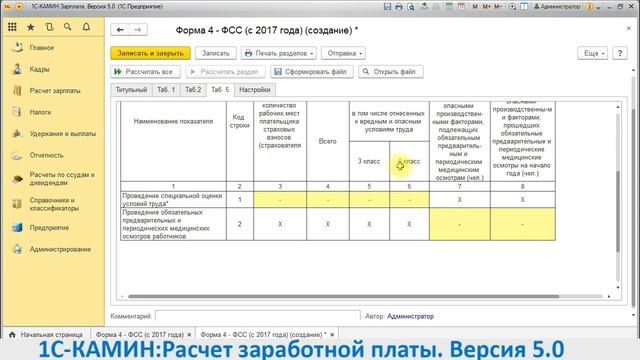The width and height of the screenshot is (640, 360).
Task: Open Favorites star icon
Action: click(31, 27)
